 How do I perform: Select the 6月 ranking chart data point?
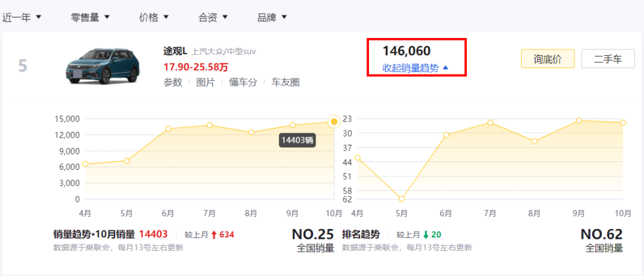446,135
